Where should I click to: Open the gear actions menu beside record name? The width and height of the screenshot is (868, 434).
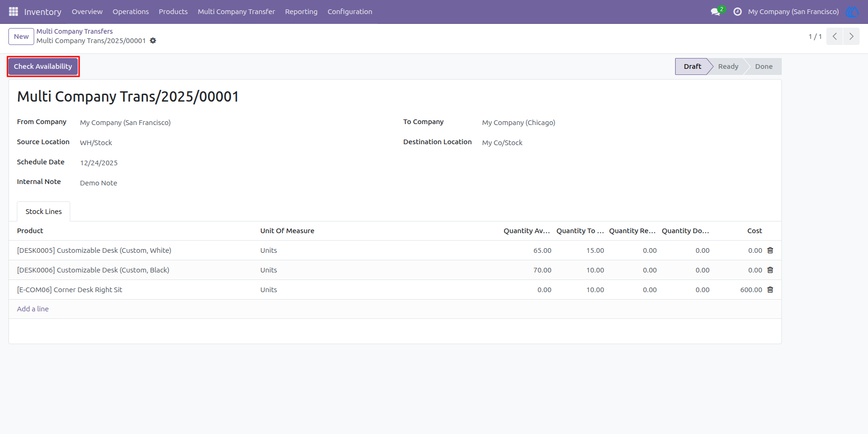153,41
